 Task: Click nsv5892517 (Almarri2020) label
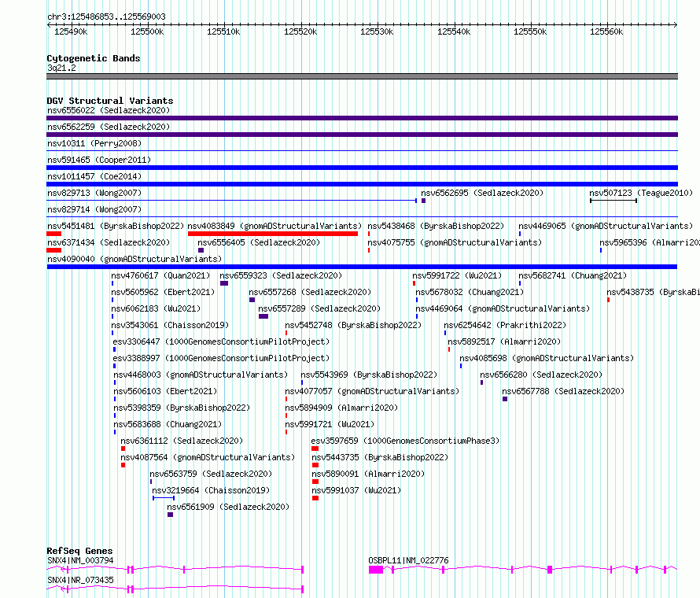tap(504, 341)
